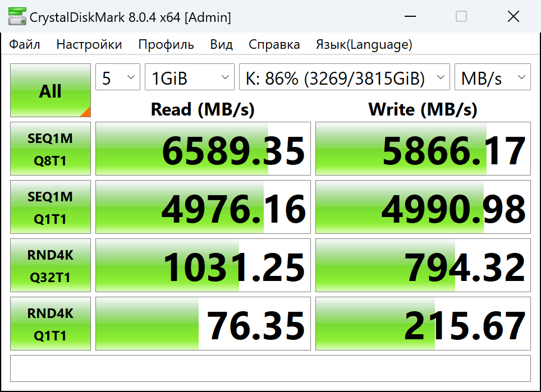Expand the test size dropdown showing 1GiB
Screen dimensions: 541x392
[x=190, y=77]
